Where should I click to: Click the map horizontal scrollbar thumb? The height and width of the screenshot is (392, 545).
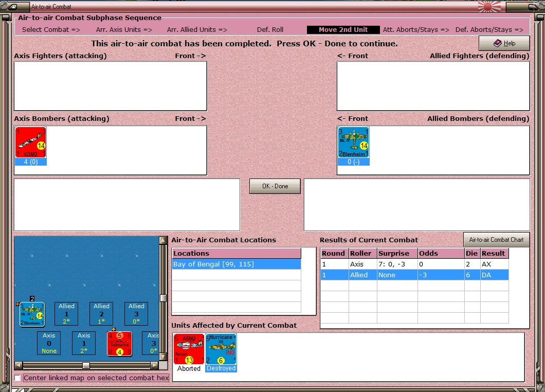tap(86, 365)
